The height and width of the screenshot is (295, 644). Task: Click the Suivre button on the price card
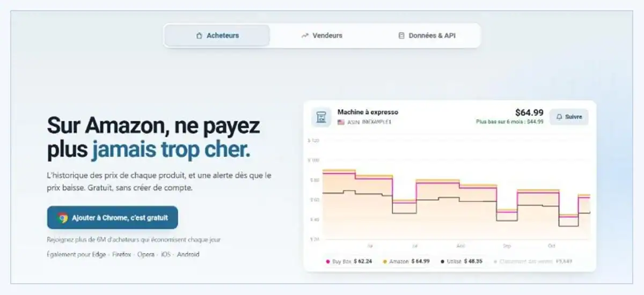569,116
